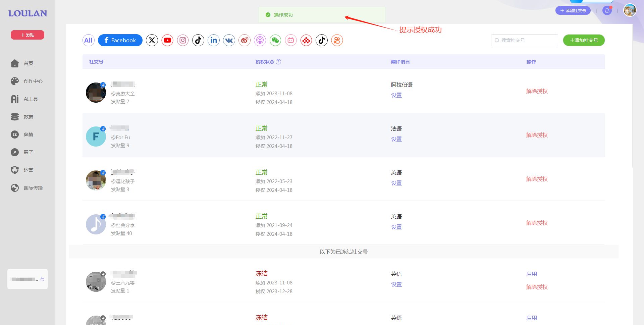Open 圈子 in sidebar
644x325 pixels.
click(22, 152)
